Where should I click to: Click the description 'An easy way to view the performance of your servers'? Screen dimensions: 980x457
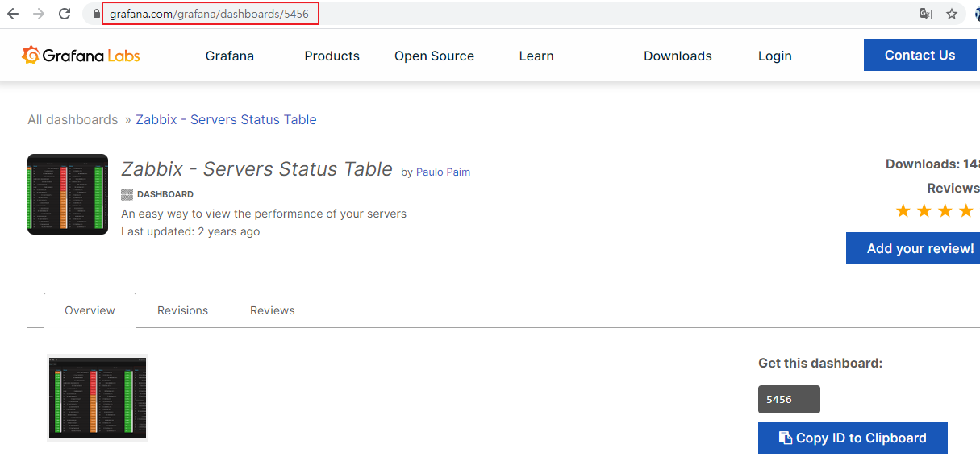click(x=264, y=214)
